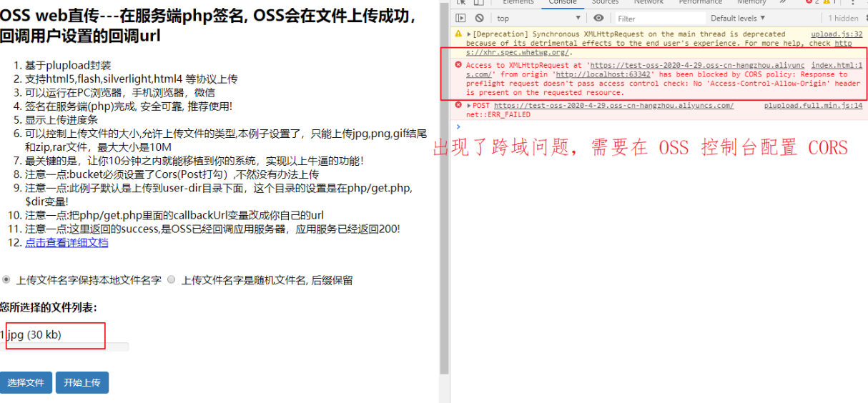Click list item about bucket Cors setting

(172, 174)
